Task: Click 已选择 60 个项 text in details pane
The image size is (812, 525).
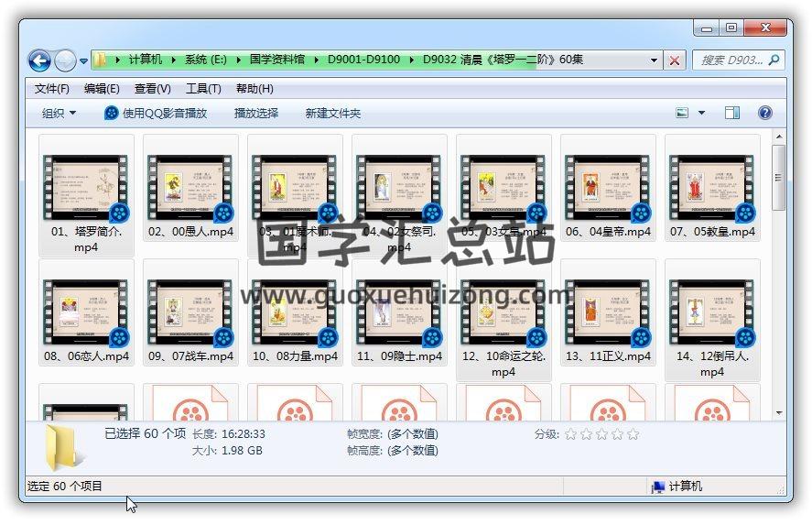Action: tap(145, 433)
